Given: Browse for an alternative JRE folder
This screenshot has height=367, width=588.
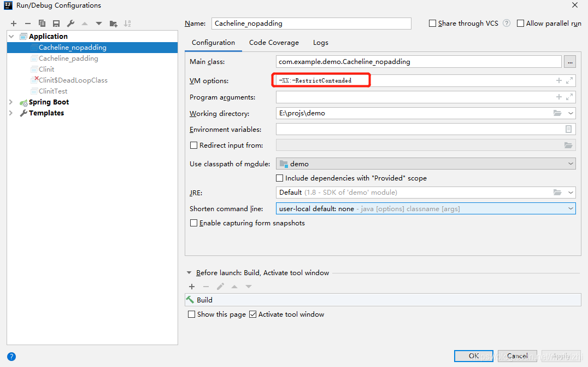Looking at the screenshot, I should point(557,193).
